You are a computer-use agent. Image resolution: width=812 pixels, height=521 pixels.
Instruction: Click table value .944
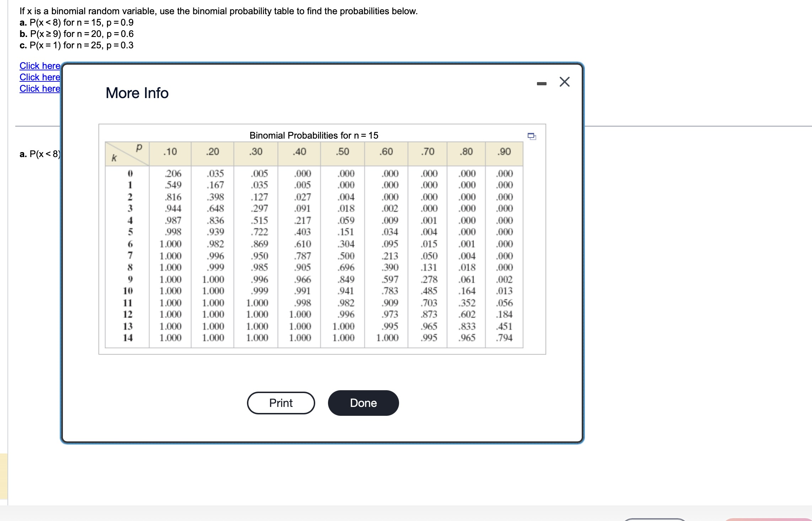(x=173, y=208)
